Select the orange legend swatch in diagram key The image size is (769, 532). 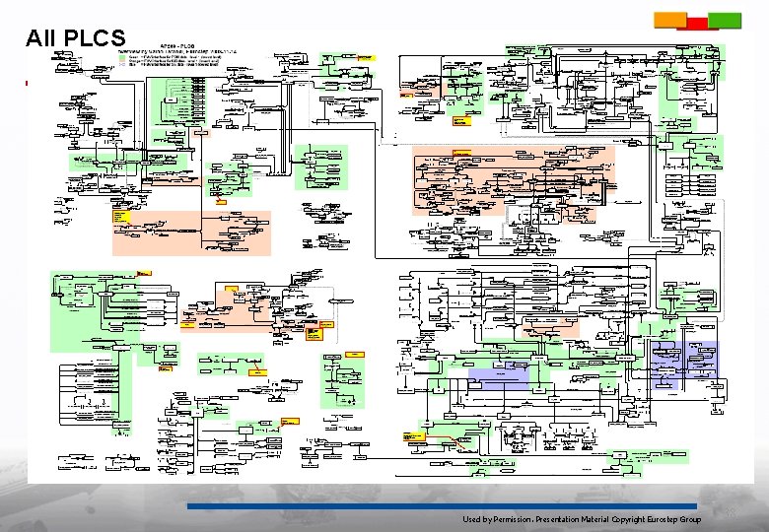122,61
